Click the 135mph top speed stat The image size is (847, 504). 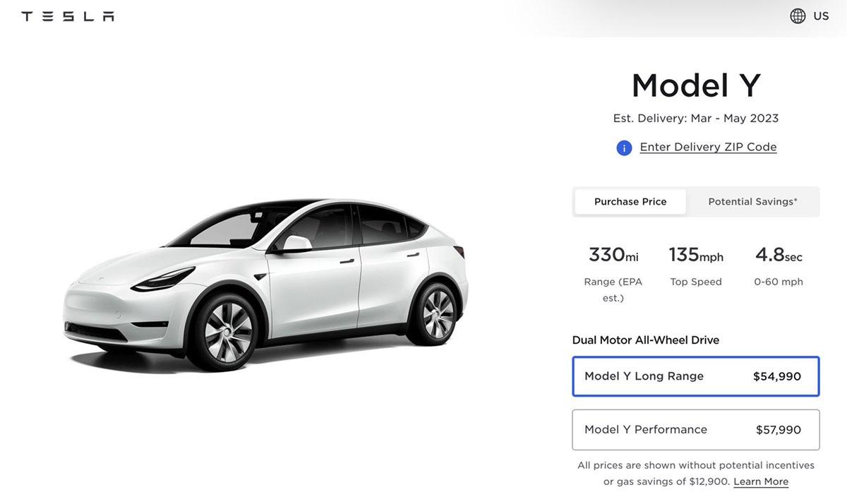(x=696, y=265)
